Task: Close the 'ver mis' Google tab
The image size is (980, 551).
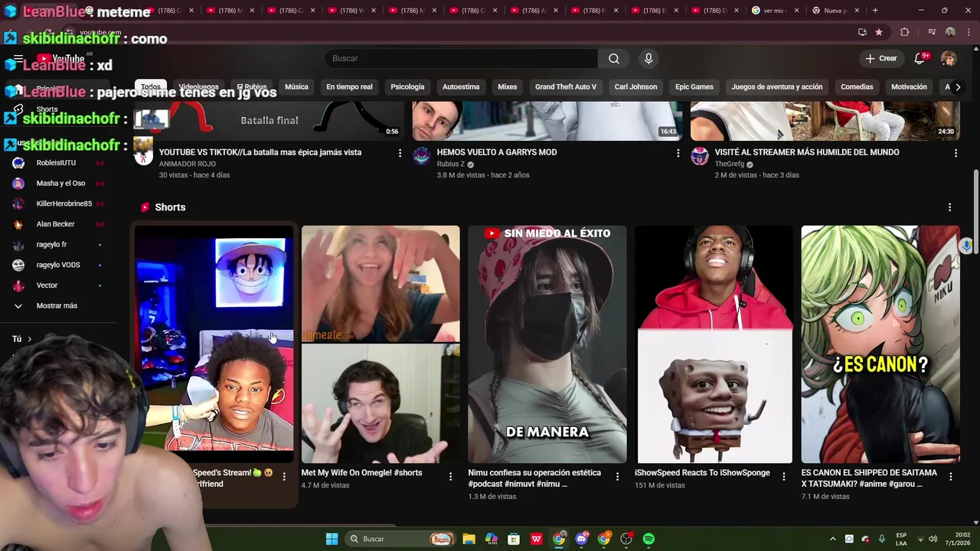Action: (796, 11)
